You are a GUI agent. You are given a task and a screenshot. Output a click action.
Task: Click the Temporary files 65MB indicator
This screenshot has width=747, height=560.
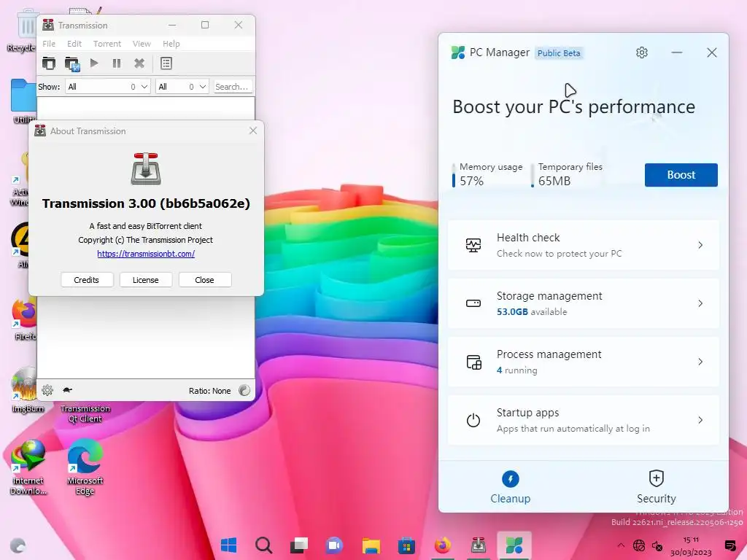click(567, 174)
